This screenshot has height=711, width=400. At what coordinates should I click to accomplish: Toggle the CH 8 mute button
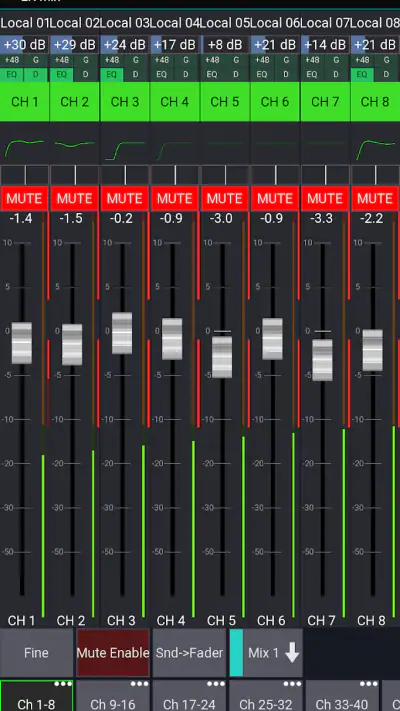click(x=375, y=198)
